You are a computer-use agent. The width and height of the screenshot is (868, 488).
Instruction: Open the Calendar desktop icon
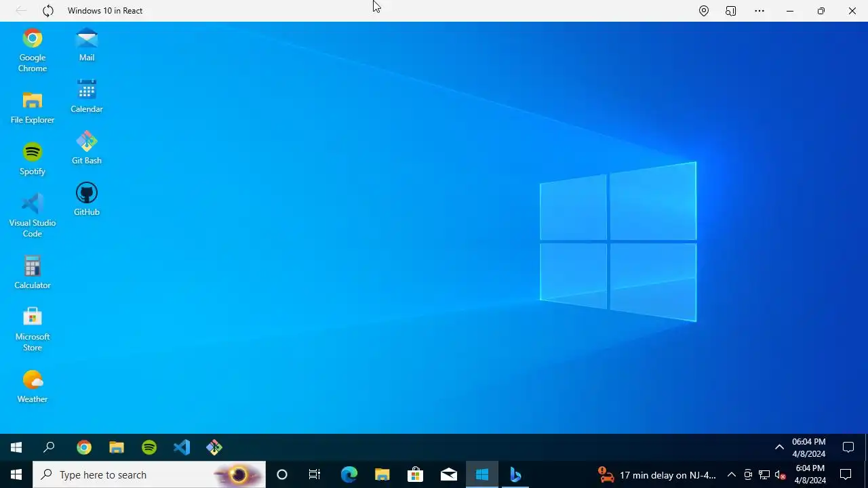pos(87,96)
